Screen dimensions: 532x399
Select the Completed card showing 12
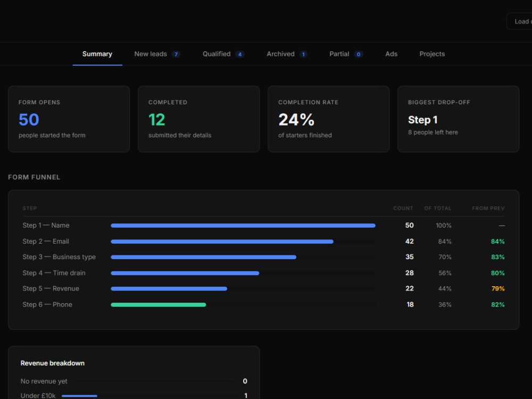pyautogui.click(x=199, y=119)
